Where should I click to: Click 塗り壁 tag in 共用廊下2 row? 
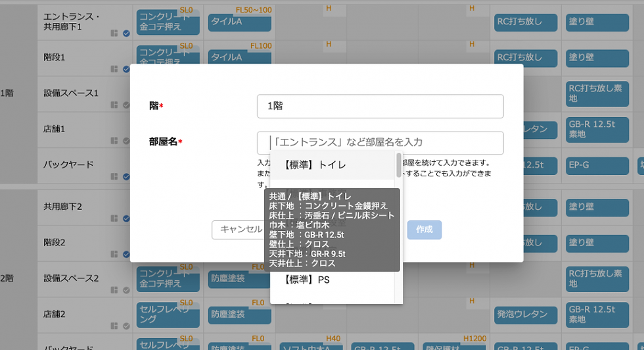(597, 207)
